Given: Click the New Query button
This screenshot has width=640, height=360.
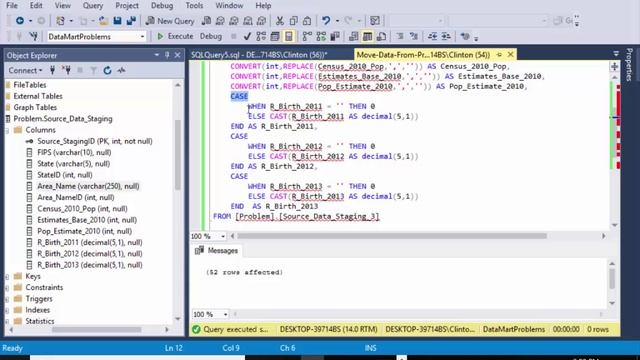Looking at the screenshot, I should [170, 21].
